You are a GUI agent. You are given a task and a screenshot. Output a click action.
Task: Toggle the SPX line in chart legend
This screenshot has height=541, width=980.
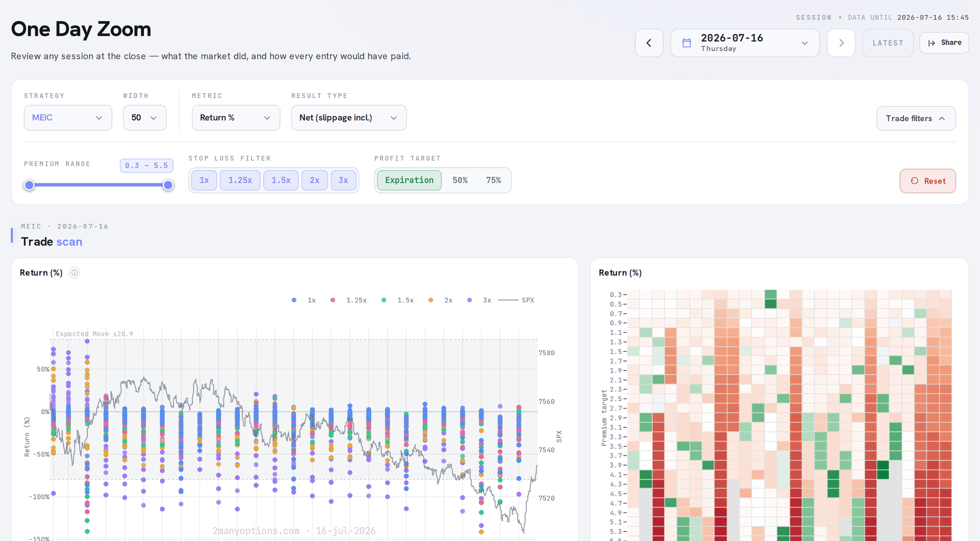(516, 300)
